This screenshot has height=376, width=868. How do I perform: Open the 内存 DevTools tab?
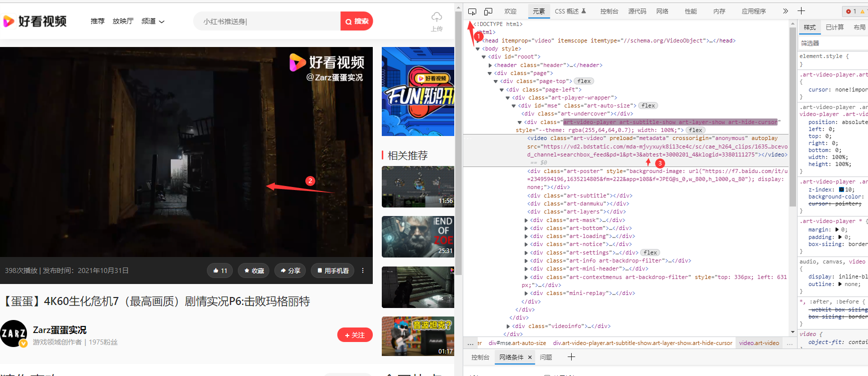[719, 11]
